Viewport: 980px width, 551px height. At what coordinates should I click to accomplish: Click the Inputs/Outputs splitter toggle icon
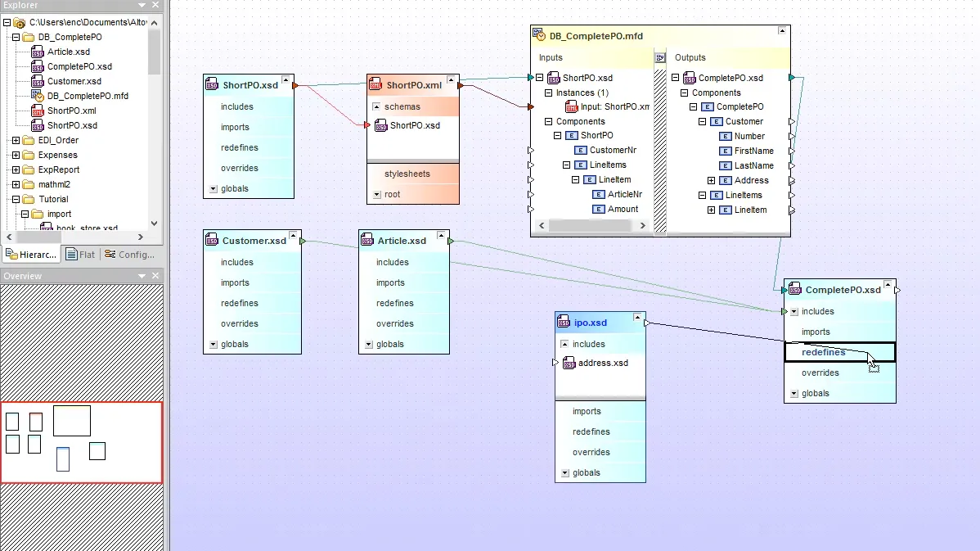click(660, 57)
